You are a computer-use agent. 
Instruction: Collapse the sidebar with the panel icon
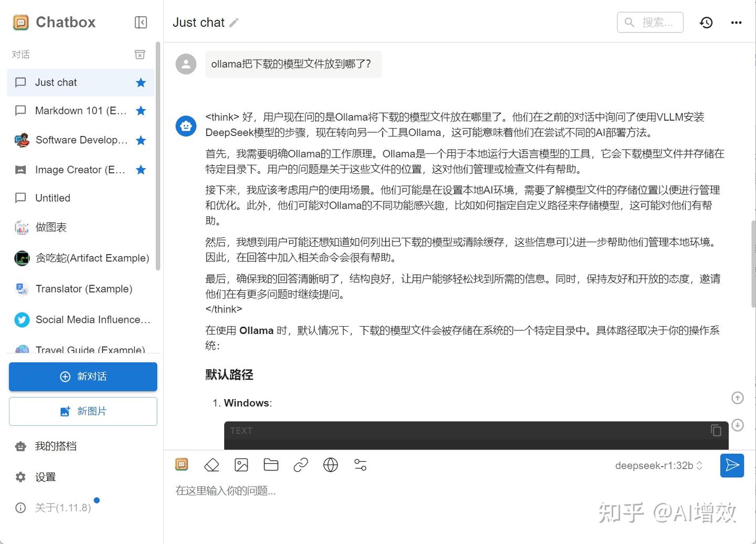(x=140, y=22)
